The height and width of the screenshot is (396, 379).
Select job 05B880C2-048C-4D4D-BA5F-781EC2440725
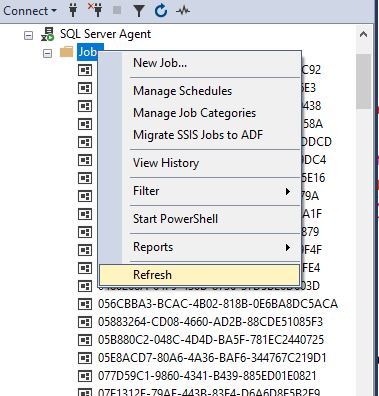tap(211, 340)
